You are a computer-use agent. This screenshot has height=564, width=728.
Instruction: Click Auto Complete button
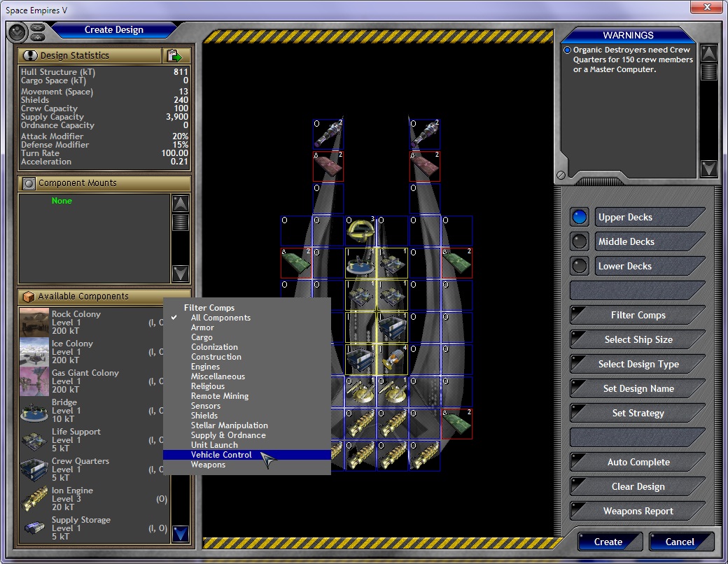638,463
